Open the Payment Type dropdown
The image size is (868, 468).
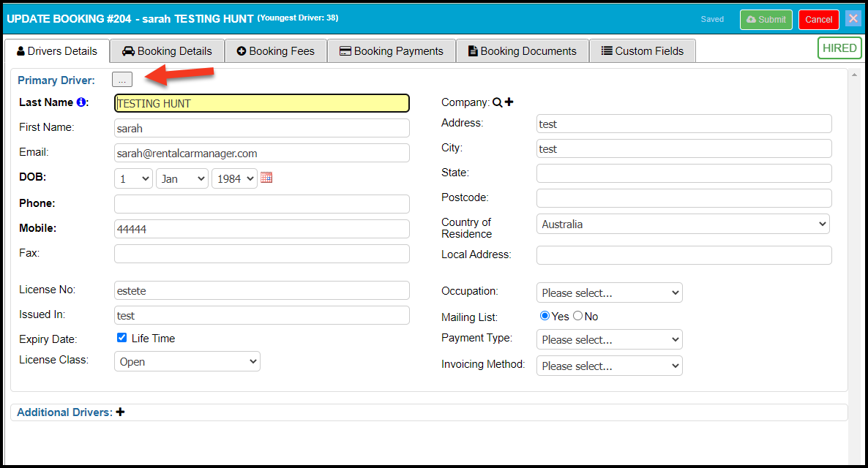pyautogui.click(x=609, y=339)
